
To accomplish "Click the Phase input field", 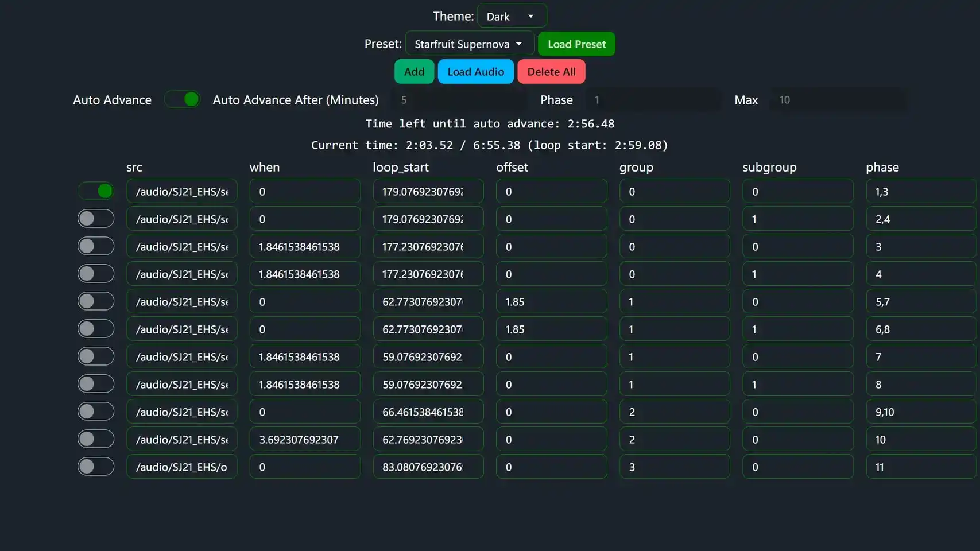I will pyautogui.click(x=653, y=100).
